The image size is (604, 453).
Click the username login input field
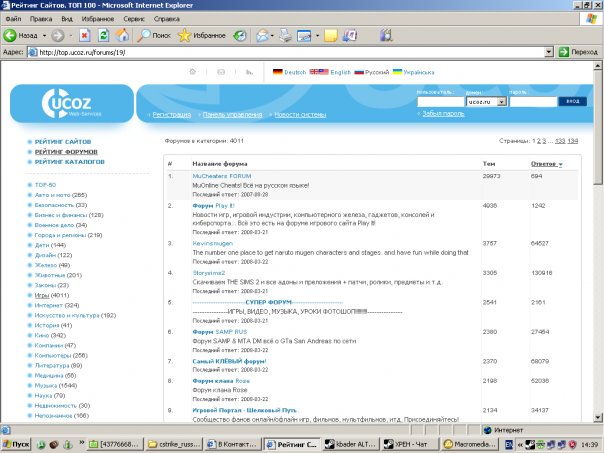440,102
